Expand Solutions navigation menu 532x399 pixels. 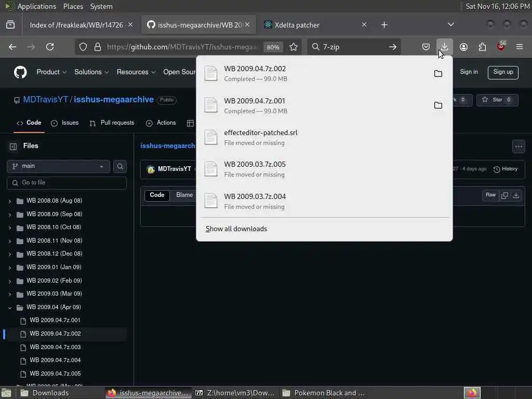[x=91, y=72]
